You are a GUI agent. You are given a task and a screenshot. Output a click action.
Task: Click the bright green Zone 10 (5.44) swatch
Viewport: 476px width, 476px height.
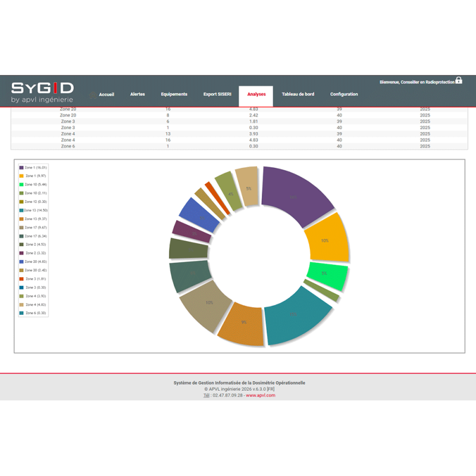coord(21,185)
